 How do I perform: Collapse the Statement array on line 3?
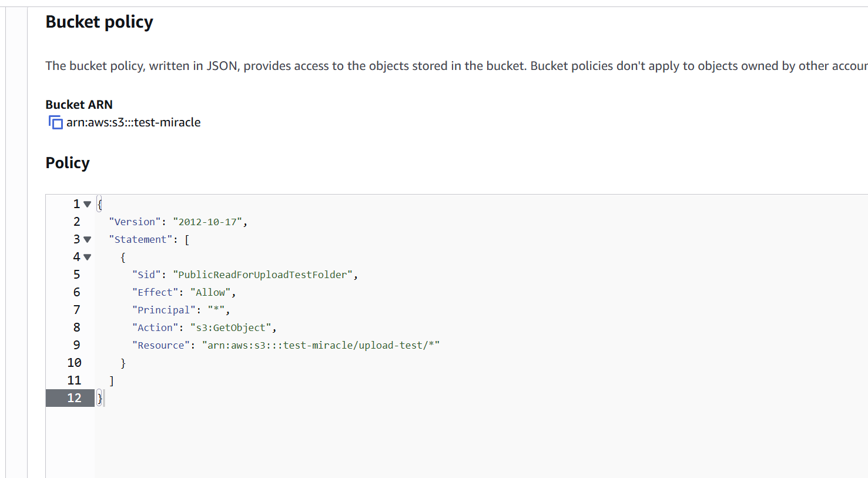click(87, 239)
